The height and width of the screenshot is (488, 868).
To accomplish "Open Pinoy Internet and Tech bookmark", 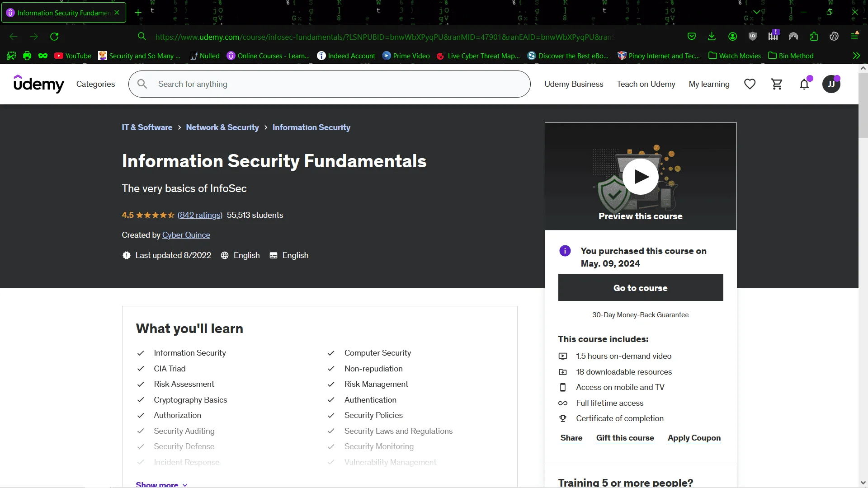I will pyautogui.click(x=659, y=56).
